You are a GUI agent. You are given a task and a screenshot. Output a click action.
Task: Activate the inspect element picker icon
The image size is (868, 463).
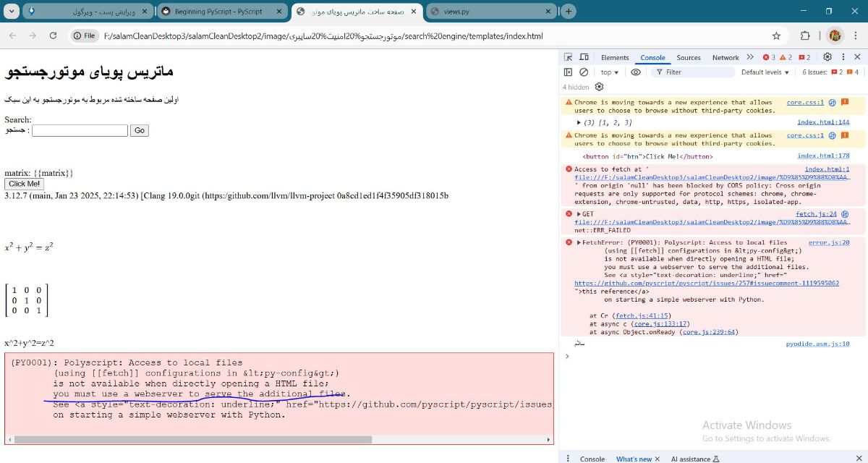click(569, 57)
